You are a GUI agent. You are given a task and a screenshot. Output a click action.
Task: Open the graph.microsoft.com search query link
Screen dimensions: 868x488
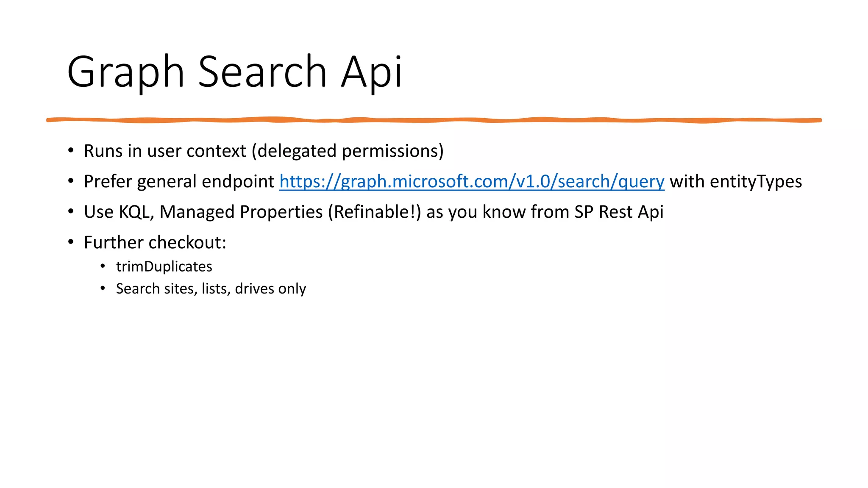[x=472, y=182]
